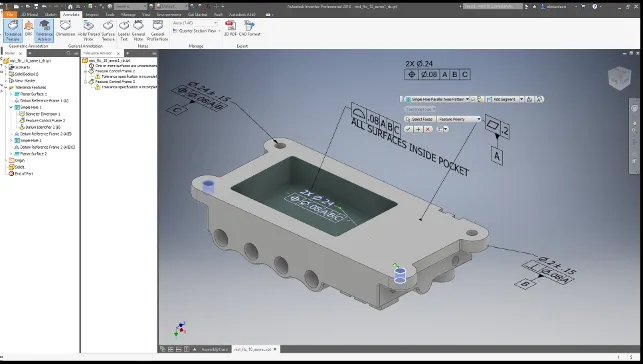Open the Inspect ribbon tab
This screenshot has height=364, width=643.
[x=92, y=14]
